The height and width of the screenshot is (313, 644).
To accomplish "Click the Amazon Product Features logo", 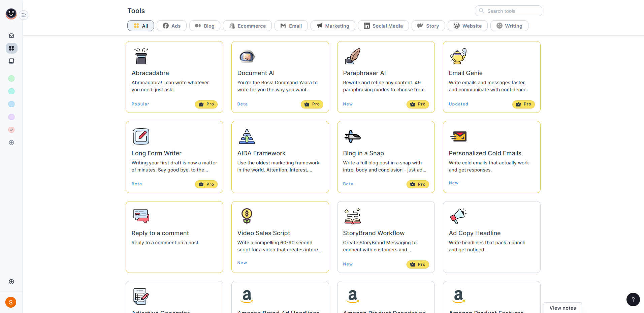I will pyautogui.click(x=458, y=296).
